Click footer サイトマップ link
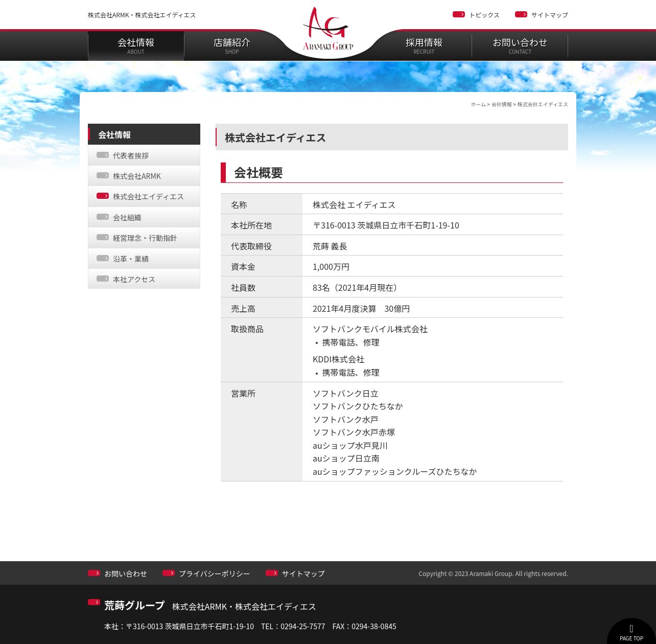The height and width of the screenshot is (644, 656). coord(303,573)
